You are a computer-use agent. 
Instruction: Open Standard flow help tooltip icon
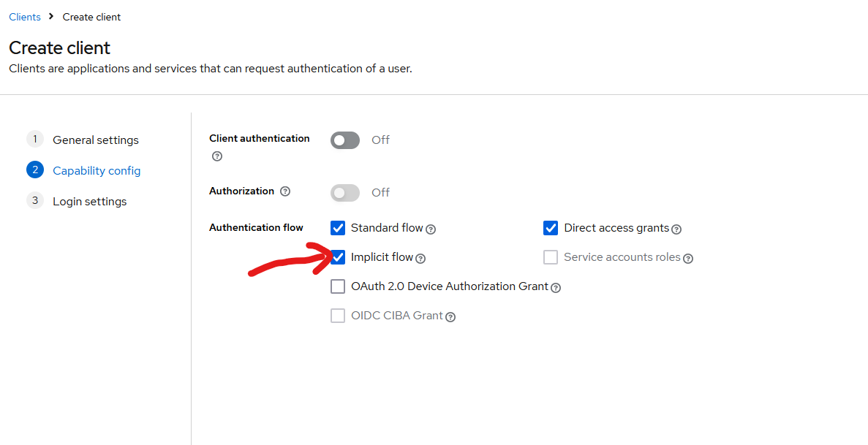pos(431,229)
